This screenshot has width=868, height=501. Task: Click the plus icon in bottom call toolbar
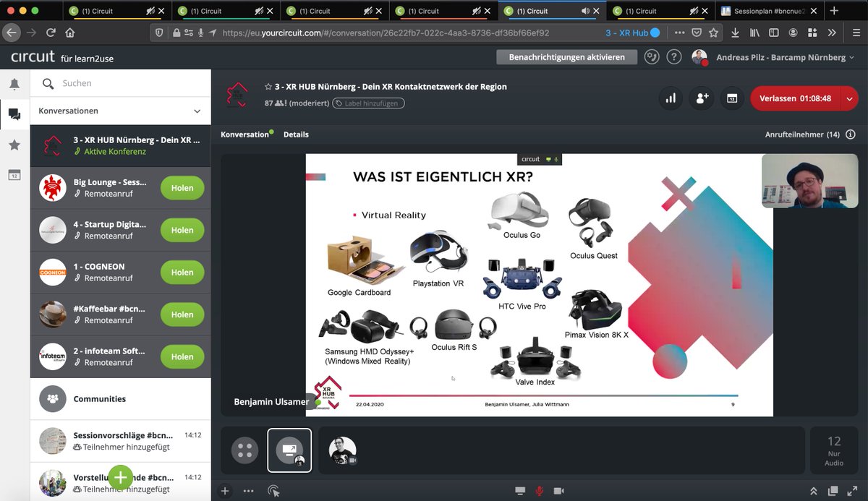(225, 491)
